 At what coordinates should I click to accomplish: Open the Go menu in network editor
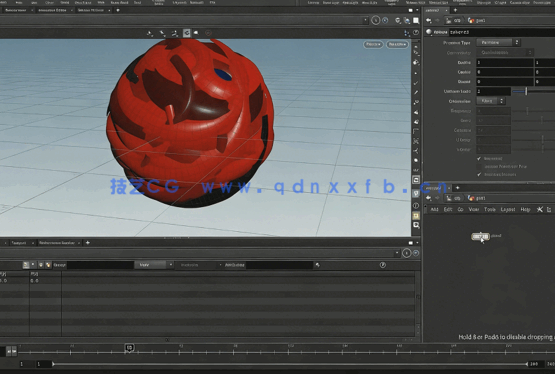coord(460,209)
